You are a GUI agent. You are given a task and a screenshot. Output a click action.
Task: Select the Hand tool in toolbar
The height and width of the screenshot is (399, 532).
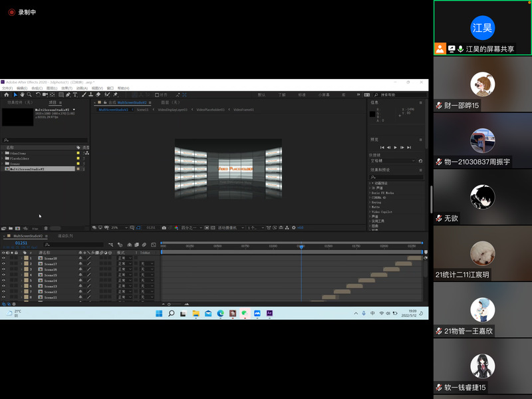(22, 95)
